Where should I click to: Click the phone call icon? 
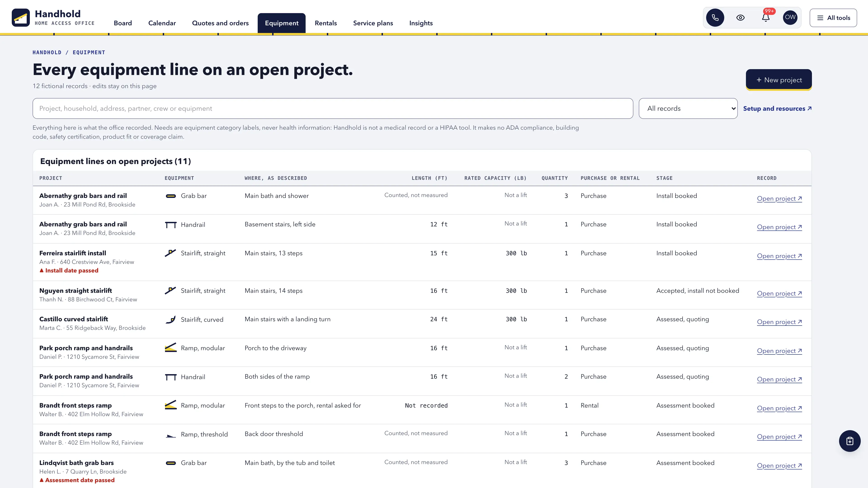coord(715,18)
